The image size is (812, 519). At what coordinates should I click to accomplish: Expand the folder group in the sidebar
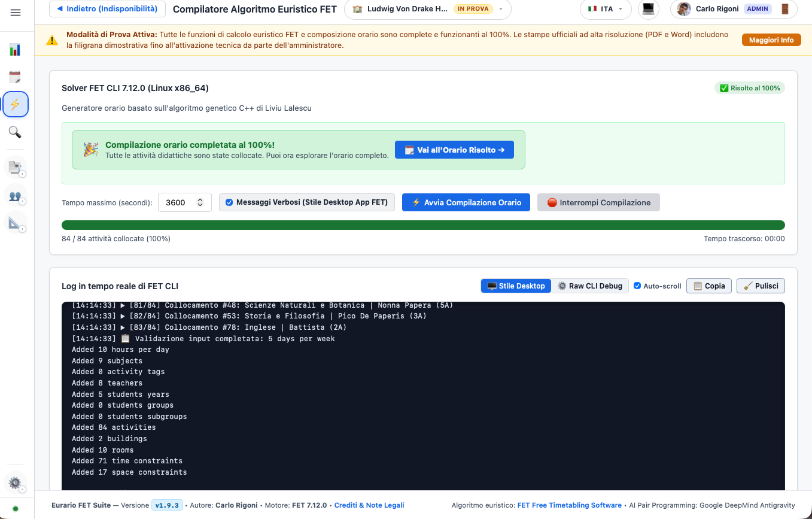click(x=15, y=167)
